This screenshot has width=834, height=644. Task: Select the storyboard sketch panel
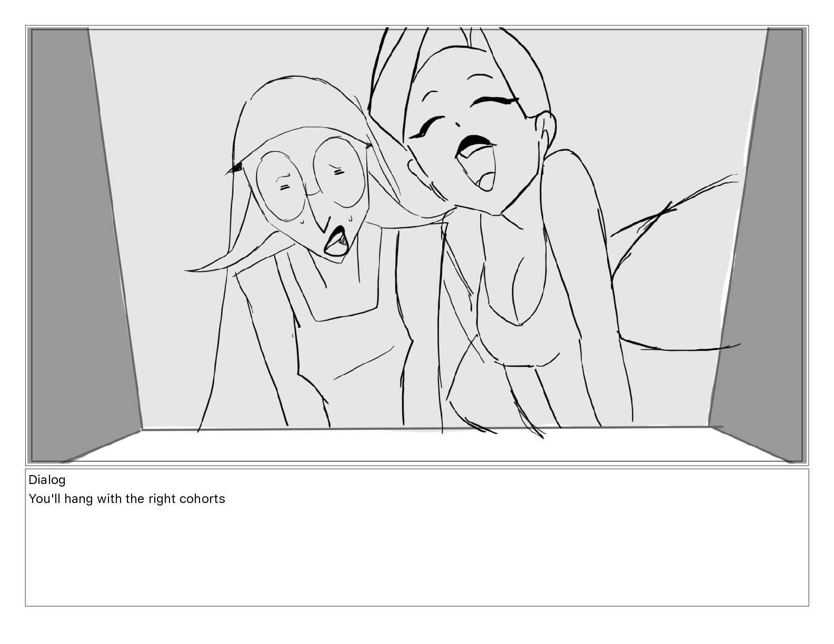tap(417, 245)
